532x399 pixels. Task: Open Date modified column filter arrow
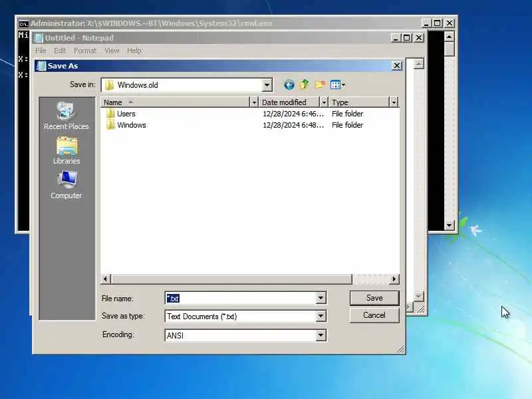tap(324, 102)
